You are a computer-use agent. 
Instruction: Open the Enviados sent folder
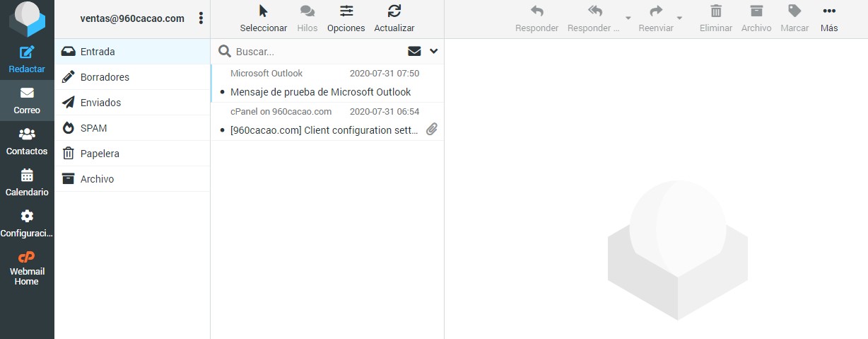(132, 103)
